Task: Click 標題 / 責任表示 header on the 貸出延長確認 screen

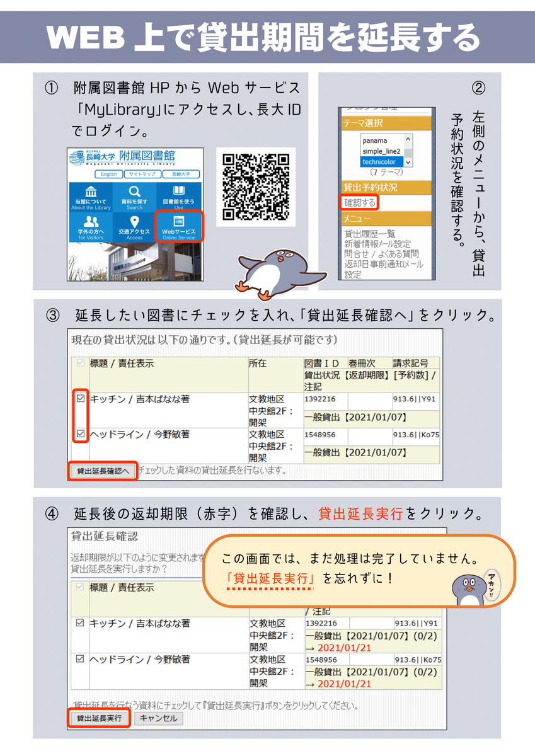Action: (122, 587)
